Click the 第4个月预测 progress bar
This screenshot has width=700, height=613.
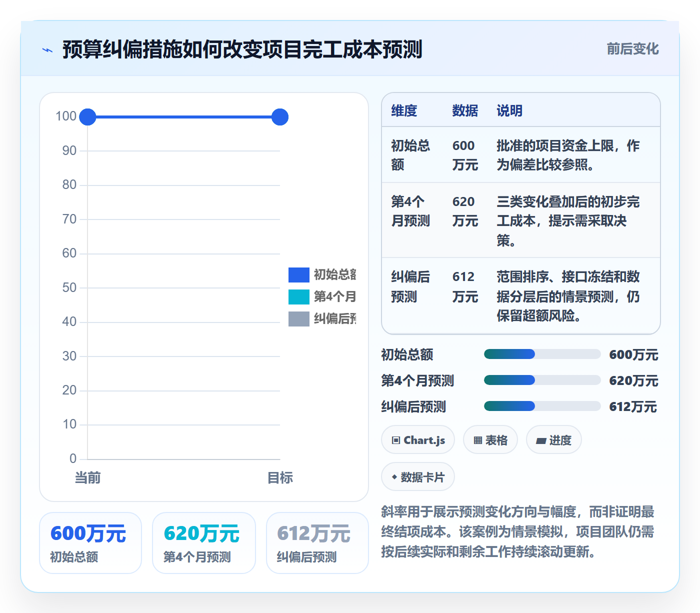pyautogui.click(x=542, y=380)
